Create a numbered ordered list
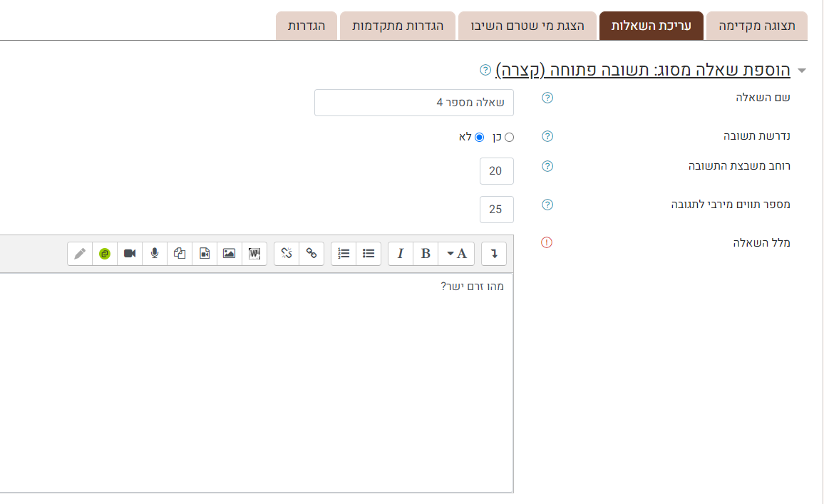 pyautogui.click(x=344, y=254)
